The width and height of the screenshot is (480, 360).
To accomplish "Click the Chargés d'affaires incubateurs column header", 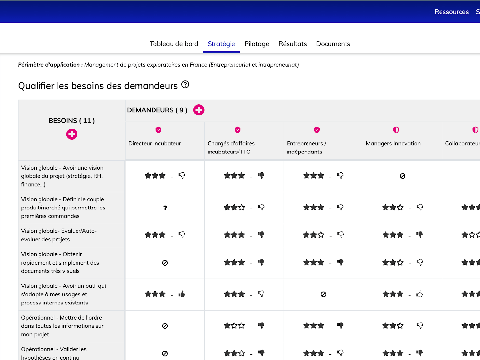I will [x=231, y=147].
